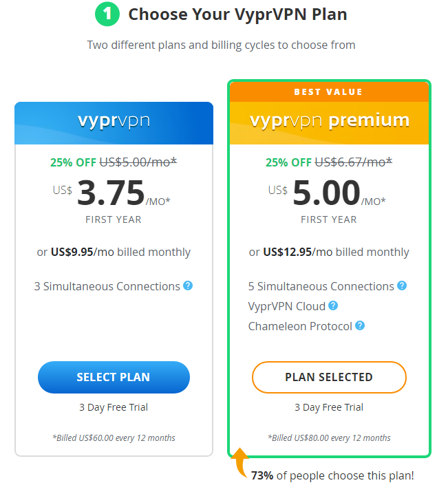448x485 pixels.
Task: Click the BEST VALUE orange banner
Action: 329,92
